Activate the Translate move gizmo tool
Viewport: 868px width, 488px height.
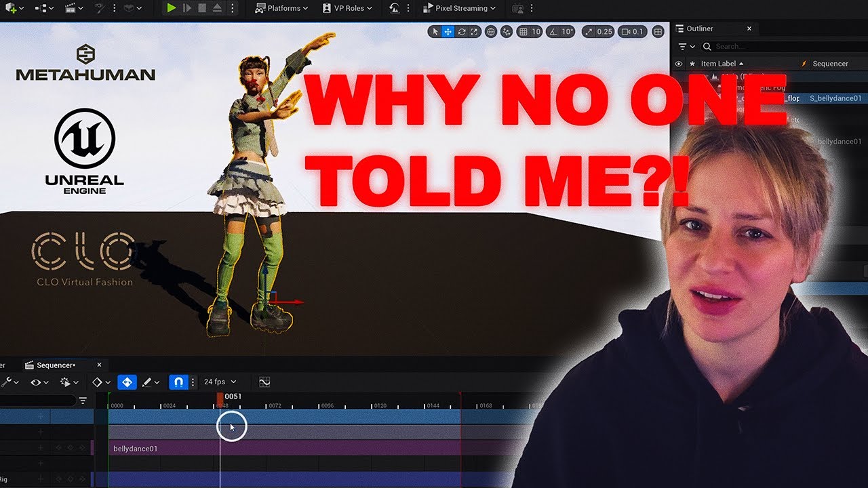pyautogui.click(x=448, y=32)
